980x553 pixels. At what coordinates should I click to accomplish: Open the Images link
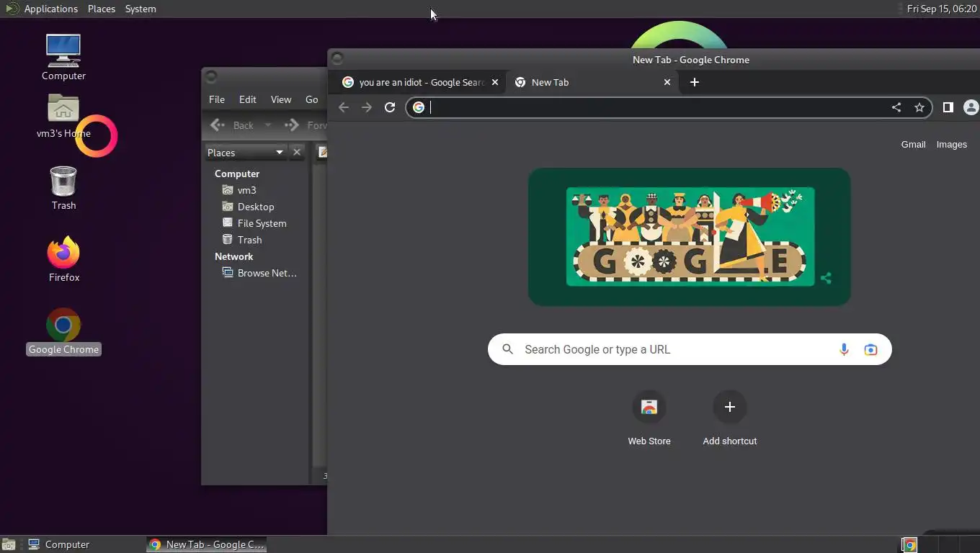(951, 145)
